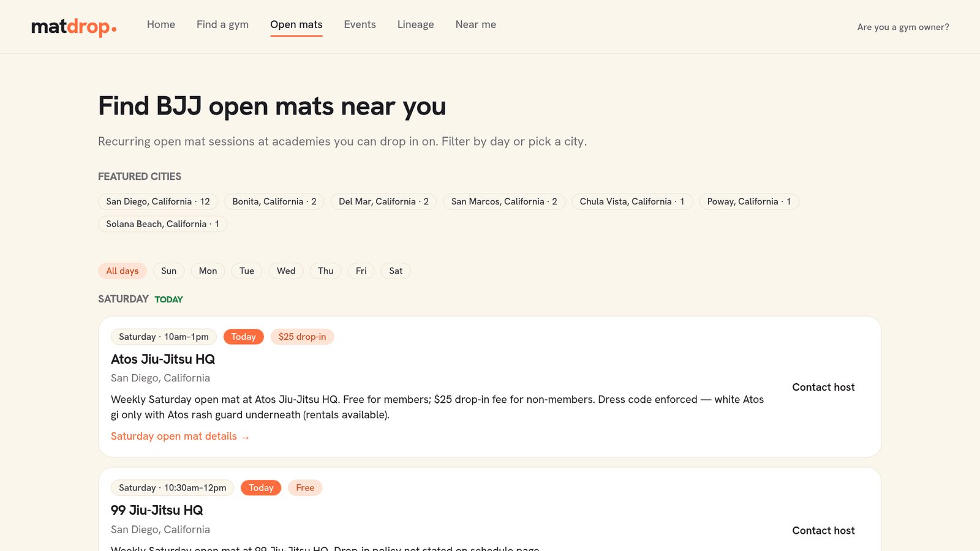Choose the San Marcos, California city chip

point(504,201)
